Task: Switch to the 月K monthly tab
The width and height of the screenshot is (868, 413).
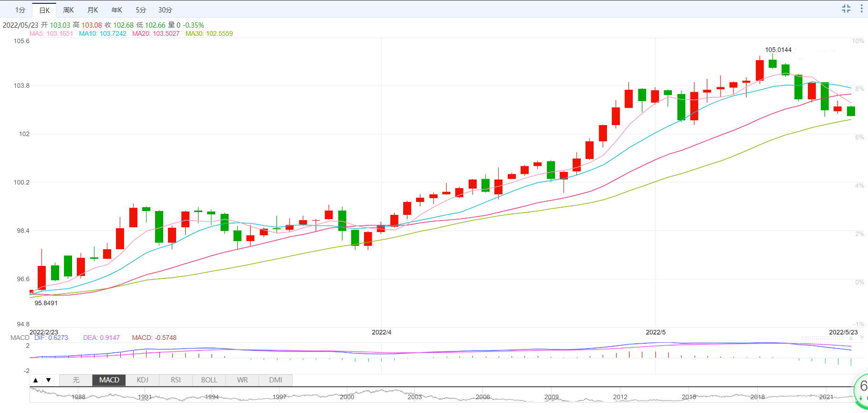Action: pyautogui.click(x=93, y=10)
